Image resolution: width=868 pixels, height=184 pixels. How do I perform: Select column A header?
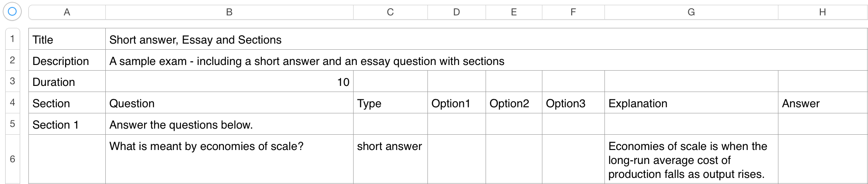pyautogui.click(x=67, y=12)
